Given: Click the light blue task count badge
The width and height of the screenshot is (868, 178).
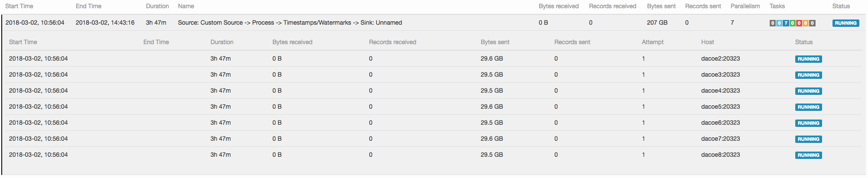Looking at the screenshot, I should click(779, 23).
